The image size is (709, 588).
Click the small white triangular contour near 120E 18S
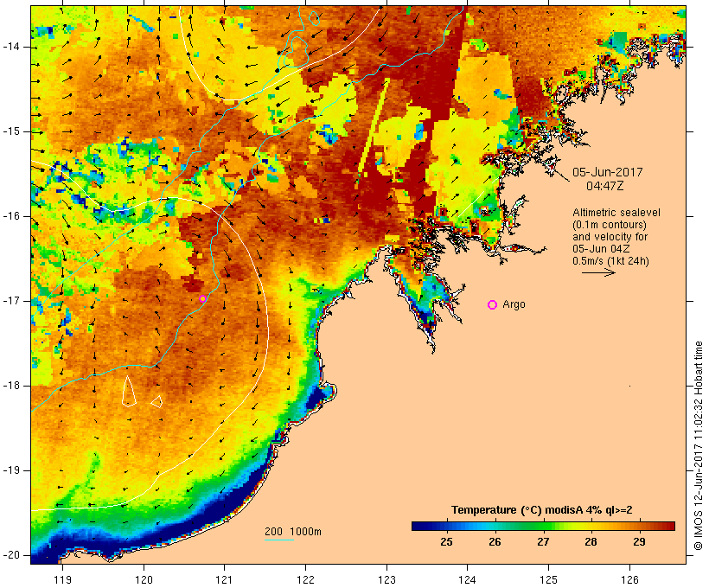tap(156, 401)
